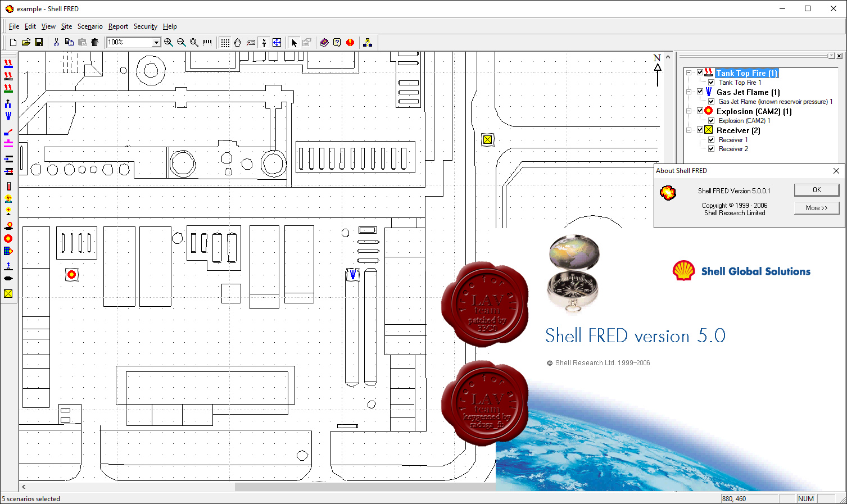The image size is (847, 504).
Task: Select the red-yellow explosion tool in sidebar
Action: pos(8,239)
